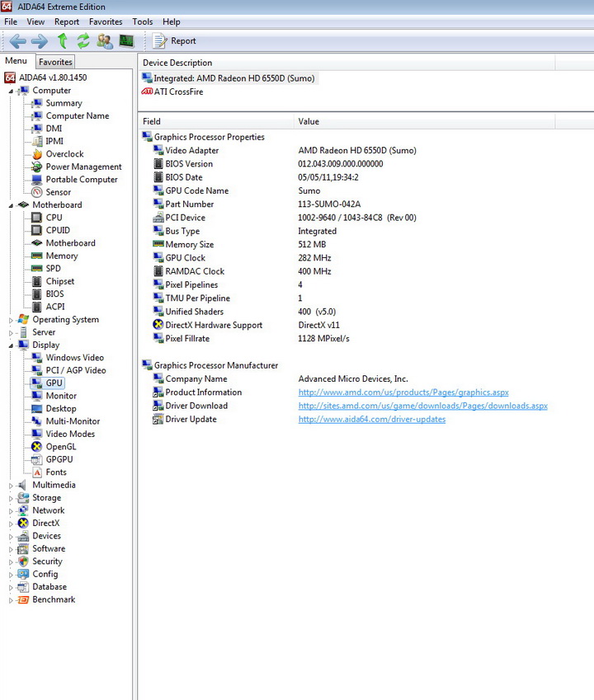Click the ATI CrossFire logo icon
Viewport: 594px width, 700px height.
[147, 92]
